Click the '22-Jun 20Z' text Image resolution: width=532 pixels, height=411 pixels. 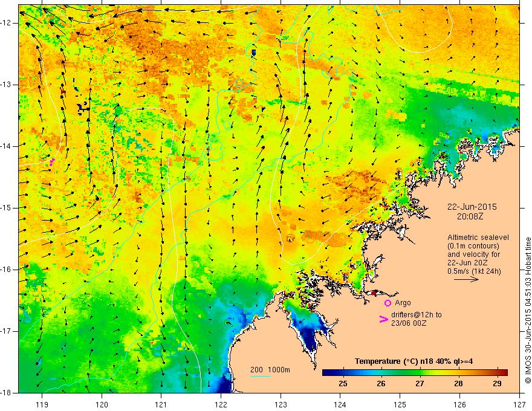467,263
